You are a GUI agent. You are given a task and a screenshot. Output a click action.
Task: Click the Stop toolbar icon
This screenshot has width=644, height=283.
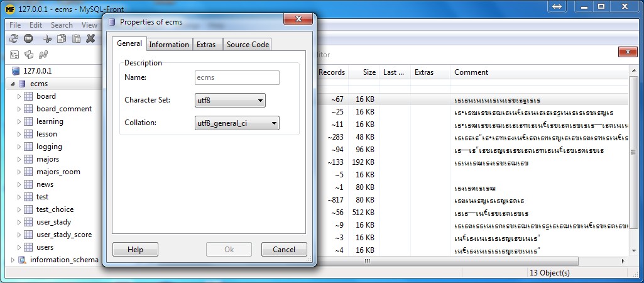[28, 38]
